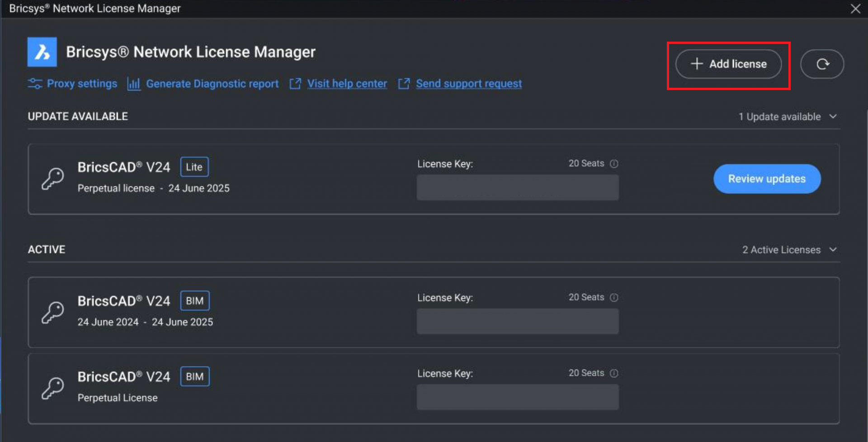The height and width of the screenshot is (442, 868).
Task: Click the key icon of the BricsCAD V24 Lite license
Action: [x=53, y=179]
